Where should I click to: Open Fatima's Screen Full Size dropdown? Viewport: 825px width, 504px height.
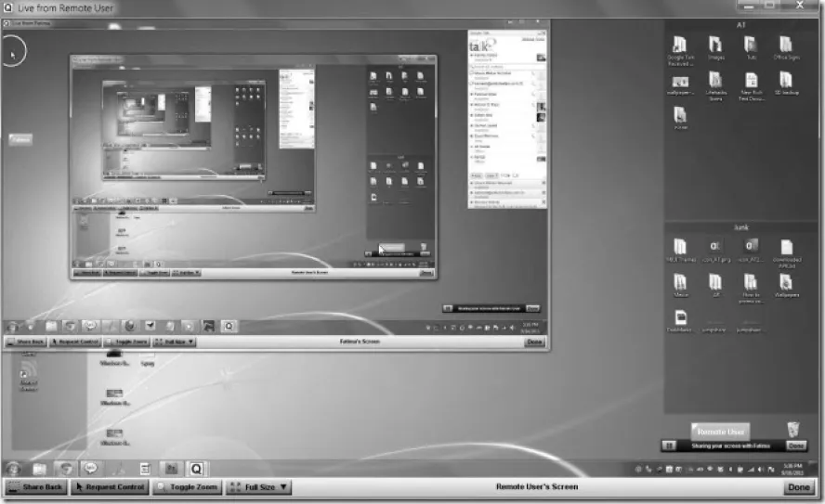(174, 342)
